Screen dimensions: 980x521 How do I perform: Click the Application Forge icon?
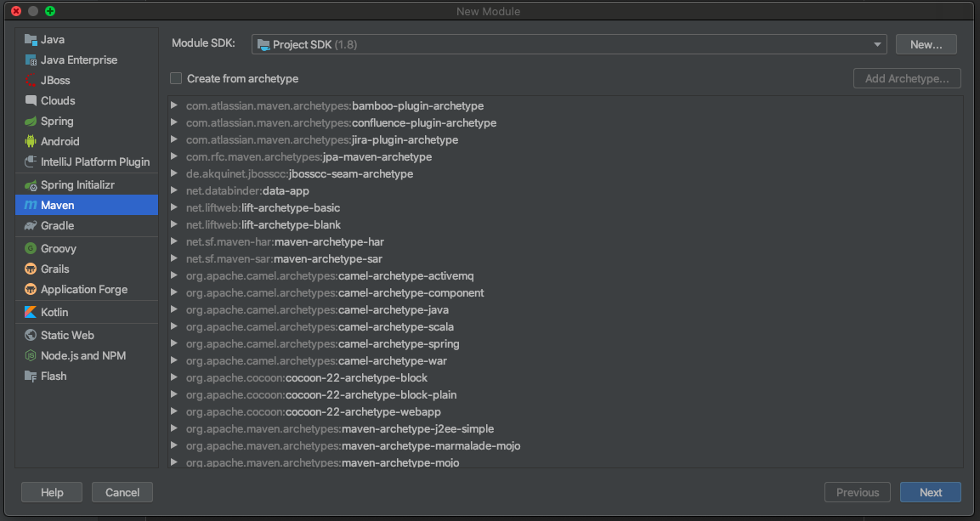point(30,289)
